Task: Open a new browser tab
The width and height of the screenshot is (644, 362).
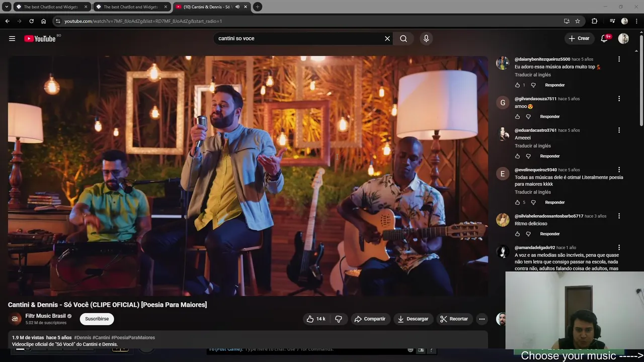Action: click(257, 7)
